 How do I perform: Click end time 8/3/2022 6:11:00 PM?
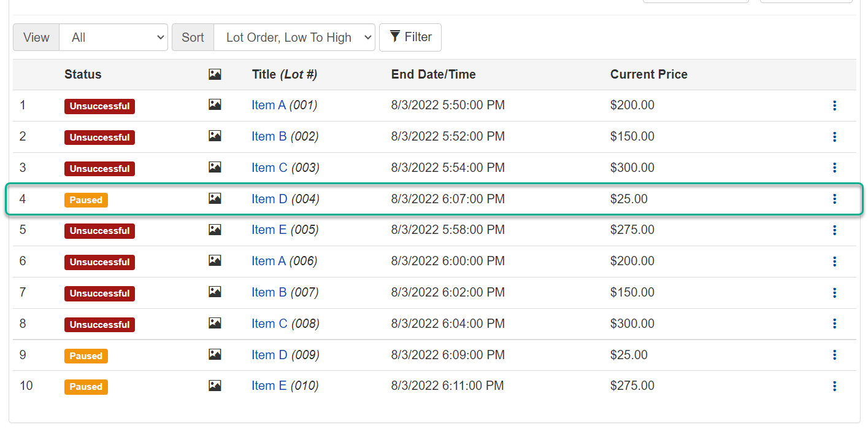click(448, 386)
